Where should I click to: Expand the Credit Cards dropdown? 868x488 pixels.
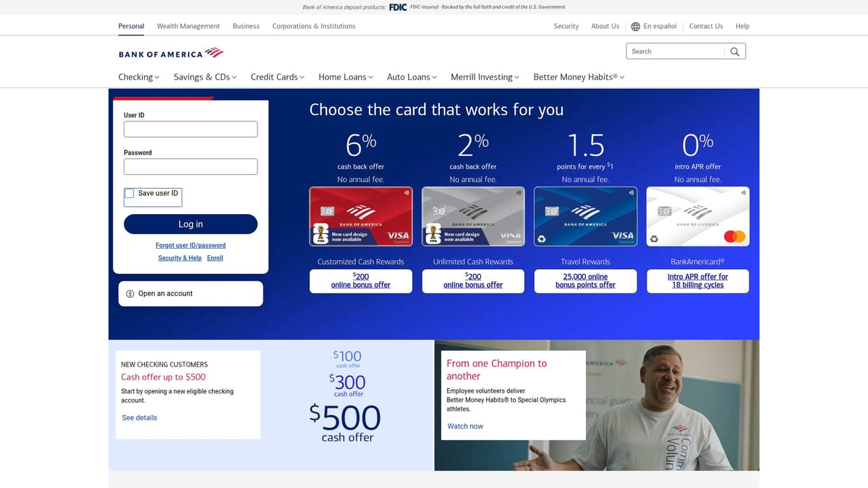click(277, 77)
